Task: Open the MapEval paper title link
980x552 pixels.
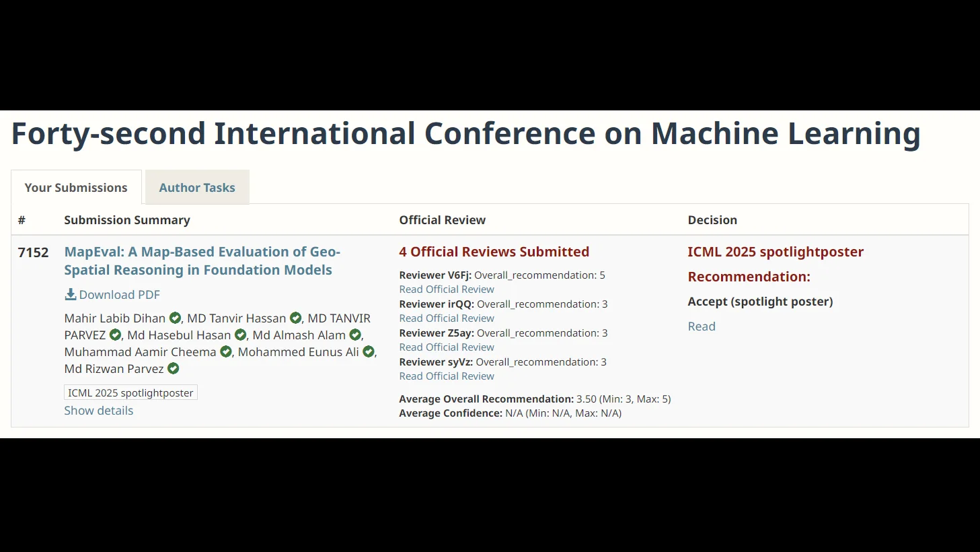Action: pos(202,261)
